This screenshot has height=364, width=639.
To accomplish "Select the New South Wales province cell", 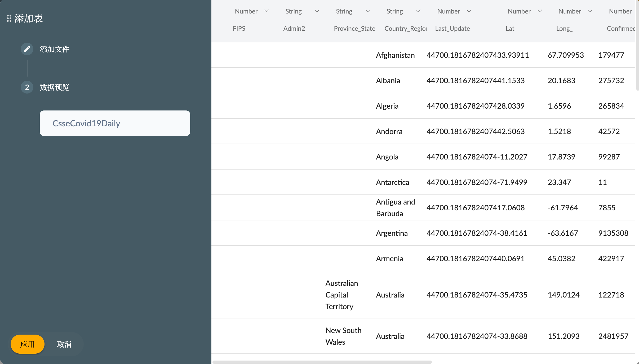I will coord(343,336).
